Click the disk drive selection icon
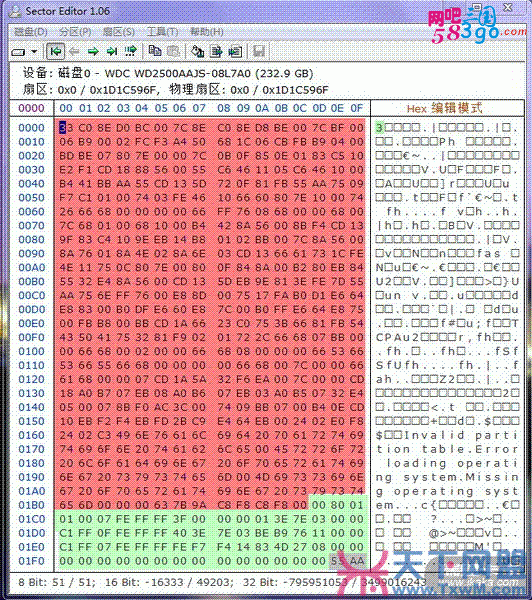 18,52
